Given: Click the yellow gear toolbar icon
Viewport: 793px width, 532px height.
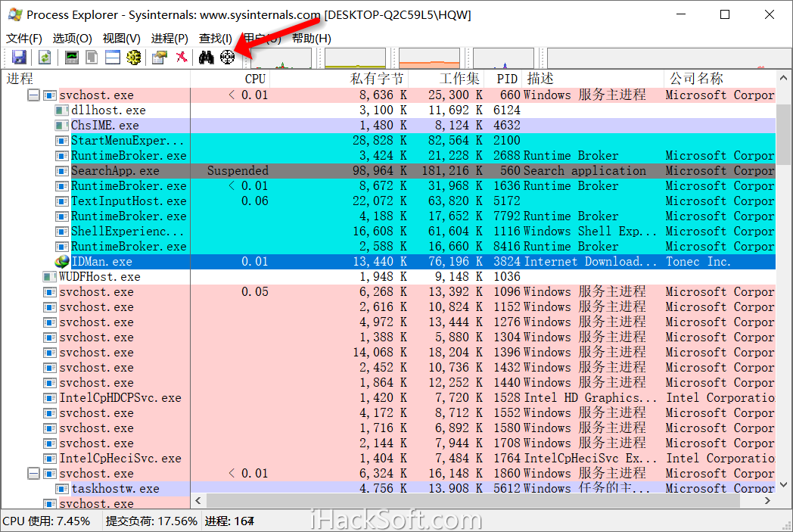Looking at the screenshot, I should coord(133,58).
